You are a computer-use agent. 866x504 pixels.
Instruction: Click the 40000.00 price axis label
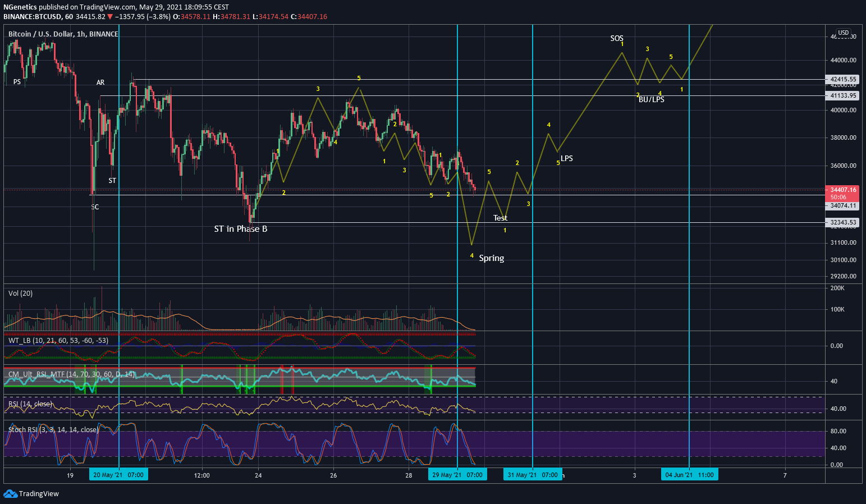[x=844, y=110]
